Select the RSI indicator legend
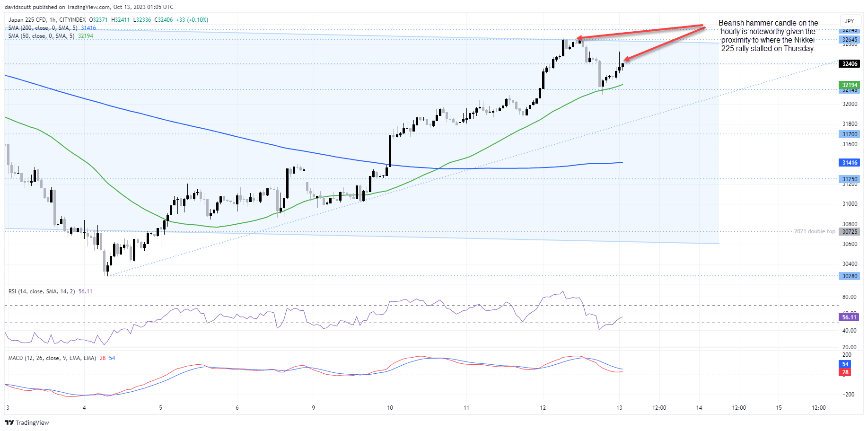This screenshot has width=868, height=431. 50,291
